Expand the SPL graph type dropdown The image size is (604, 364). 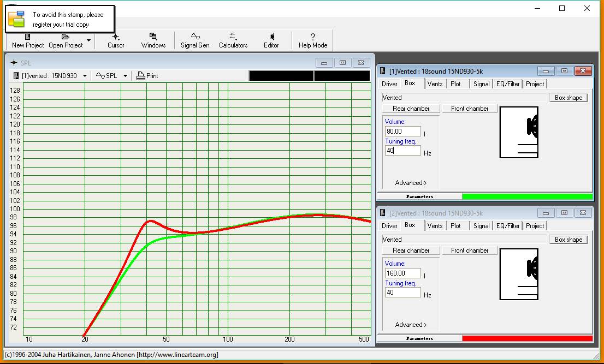125,76
